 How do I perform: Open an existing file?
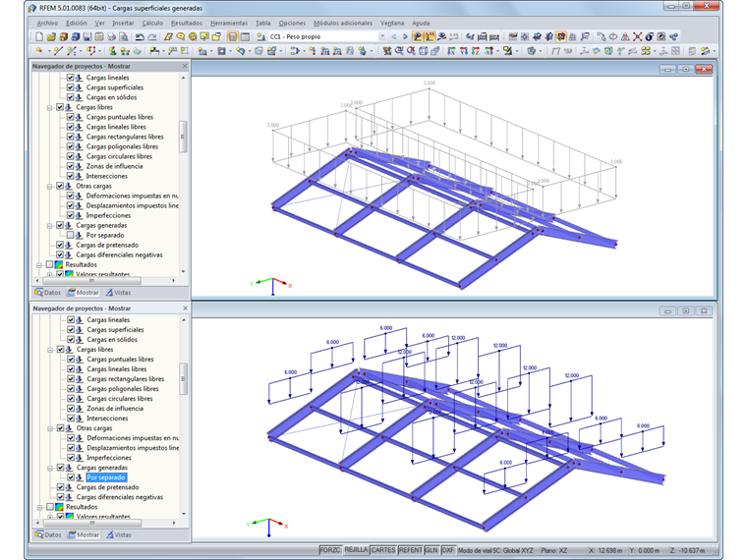[51, 36]
